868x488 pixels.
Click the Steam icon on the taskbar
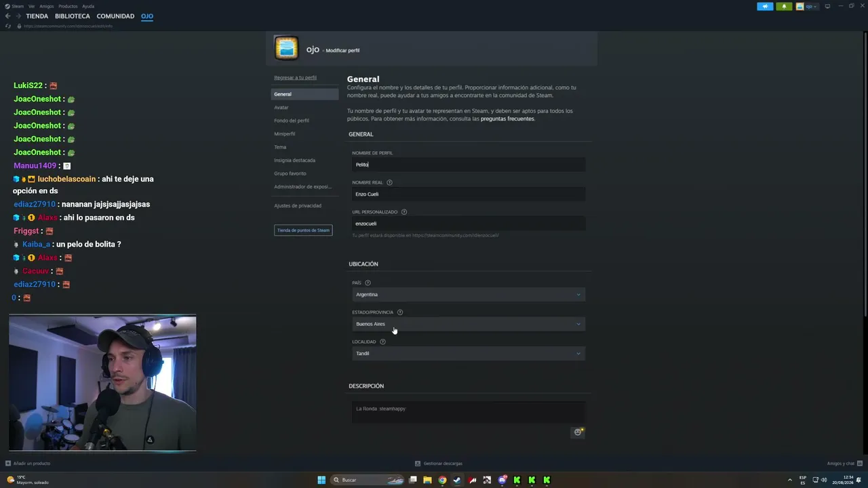pos(457,480)
